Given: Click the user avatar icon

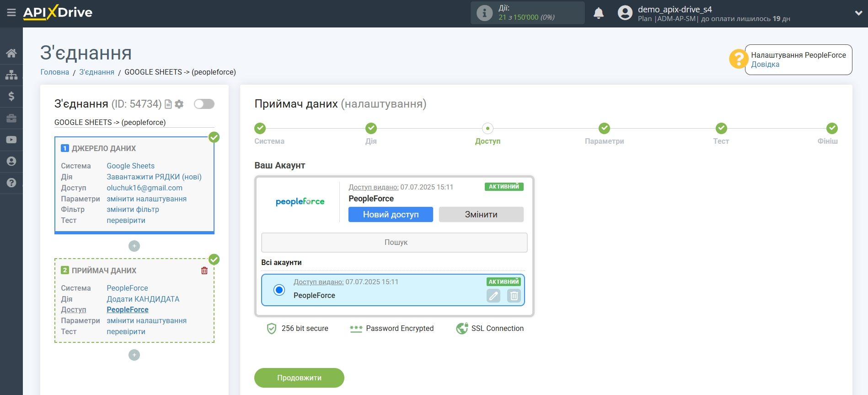Looking at the screenshot, I should tap(625, 13).
